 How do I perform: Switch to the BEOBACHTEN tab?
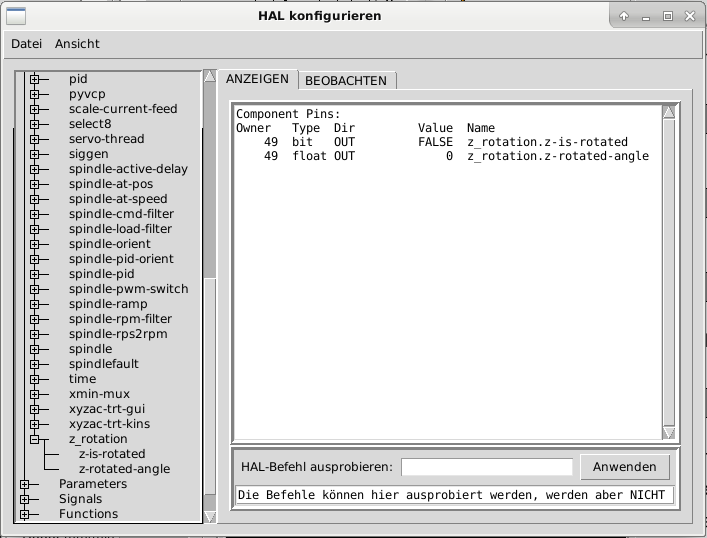coord(345,80)
